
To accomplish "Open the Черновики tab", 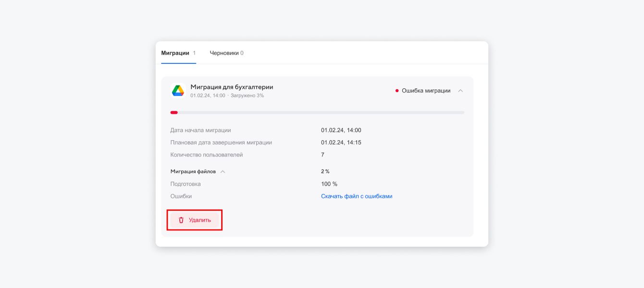I will click(x=224, y=53).
